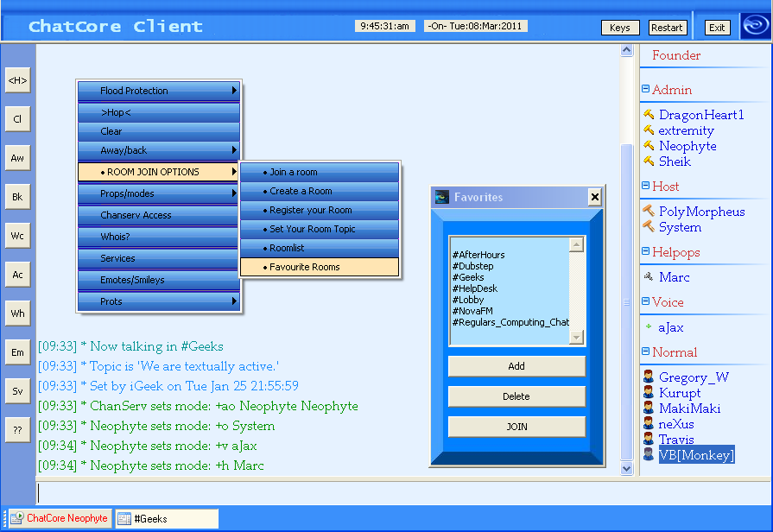The image size is (773, 532).
Task: Collapse the Admin user group
Action: click(645, 89)
